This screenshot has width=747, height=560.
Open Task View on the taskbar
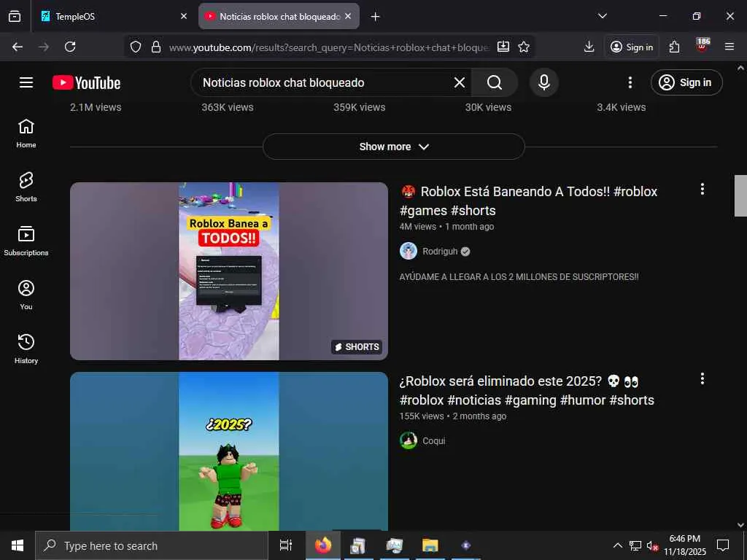[285, 545]
